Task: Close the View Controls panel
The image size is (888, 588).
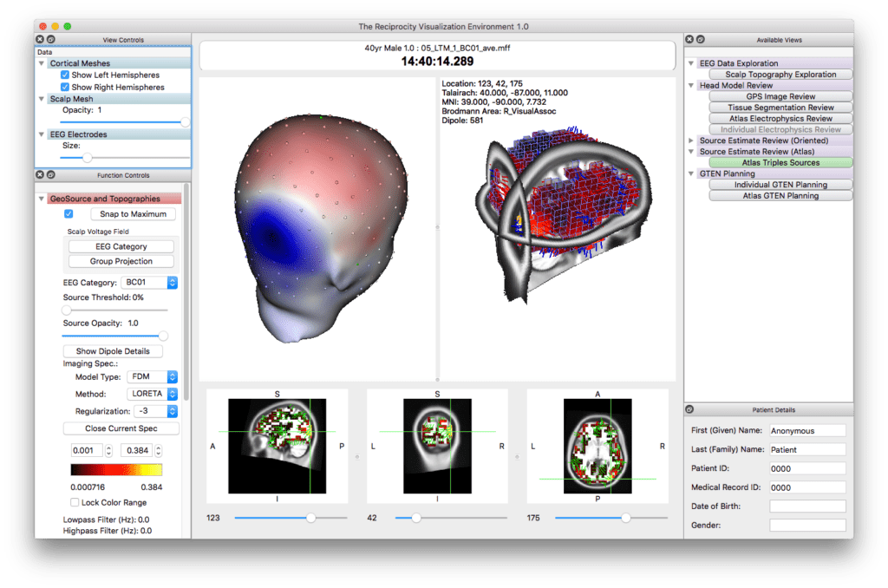Action: point(40,40)
